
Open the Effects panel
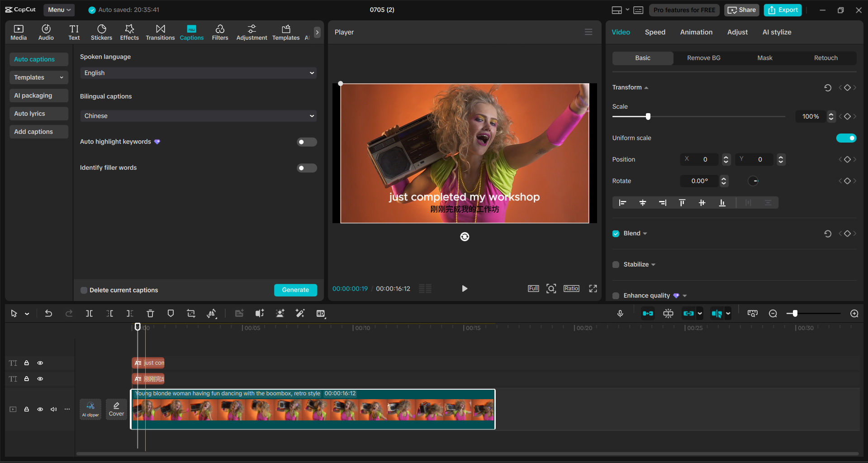pyautogui.click(x=129, y=33)
